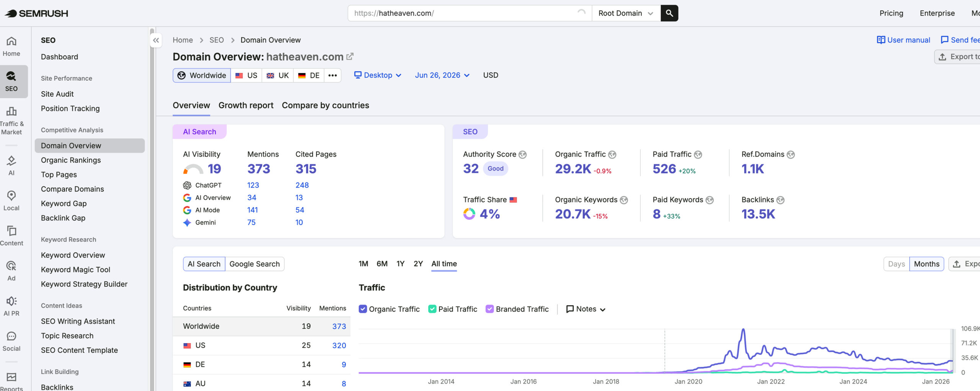Click the User manual book icon
980x391 pixels.
881,40
